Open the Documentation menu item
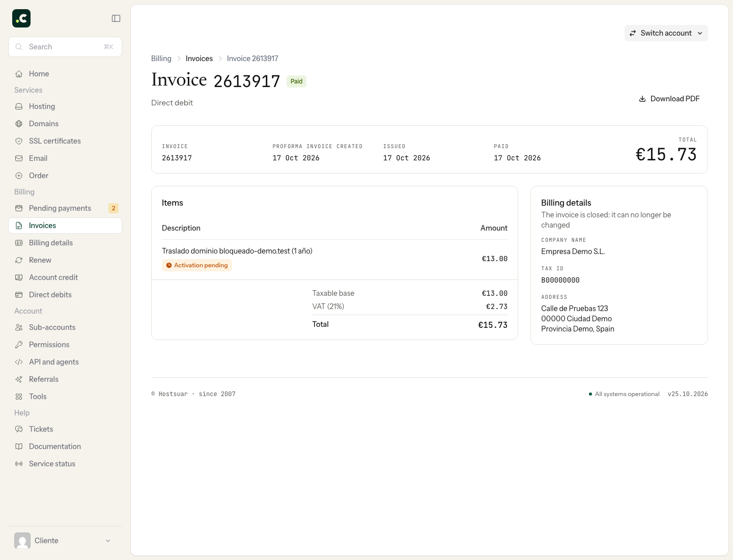 point(65,446)
